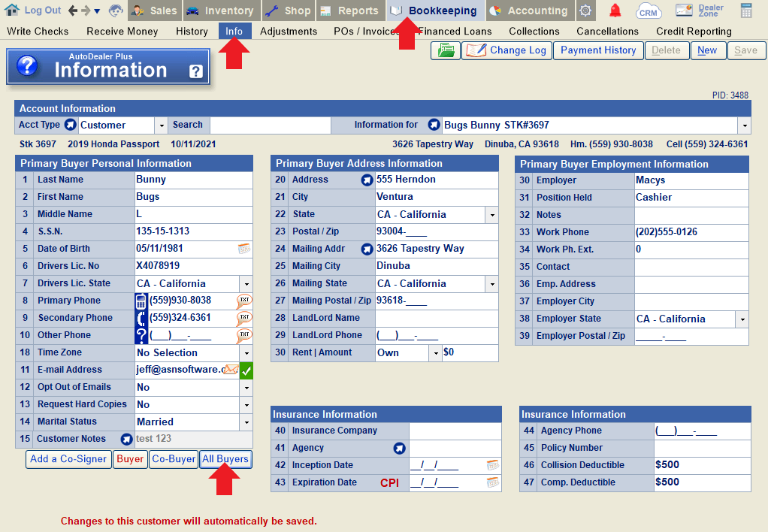768x532 pixels.
Task: Click the Policy Number input field
Action: (x=702, y=448)
